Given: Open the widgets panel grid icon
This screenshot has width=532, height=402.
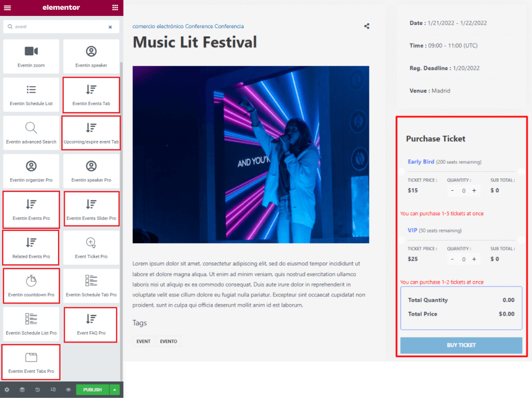Looking at the screenshot, I should point(115,8).
